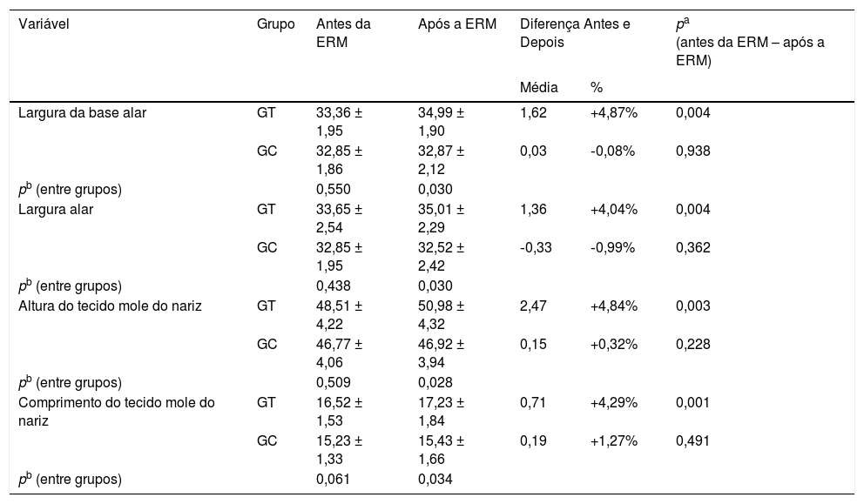Screen dimensions: 864x504
Task: Click the 'Média' subheader
Action: tap(540, 87)
